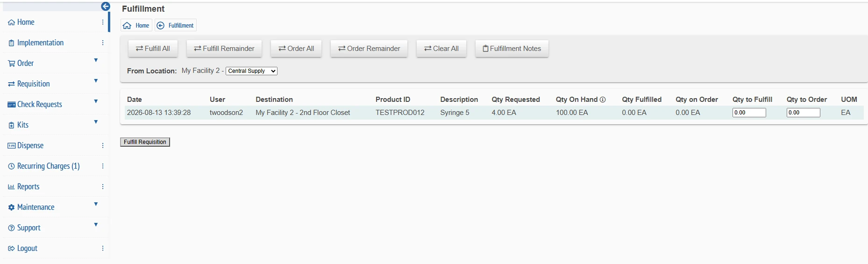Image resolution: width=868 pixels, height=264 pixels.
Task: Click the Clear All button
Action: pos(441,49)
